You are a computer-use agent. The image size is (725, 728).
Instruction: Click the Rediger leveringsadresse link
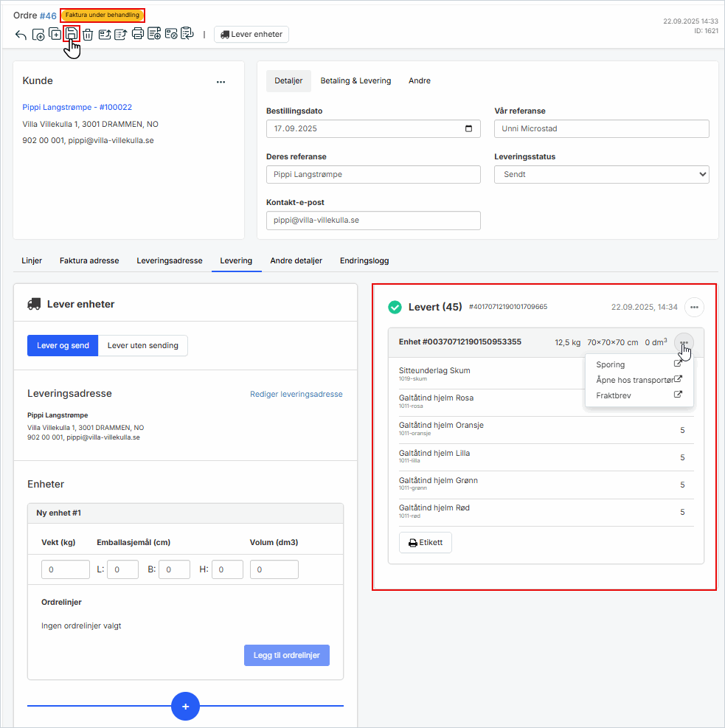pyautogui.click(x=296, y=394)
